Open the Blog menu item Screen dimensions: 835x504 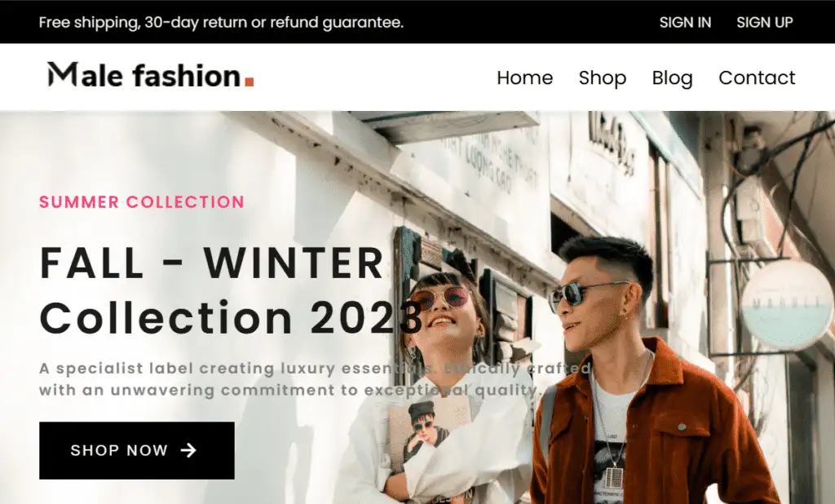point(672,77)
